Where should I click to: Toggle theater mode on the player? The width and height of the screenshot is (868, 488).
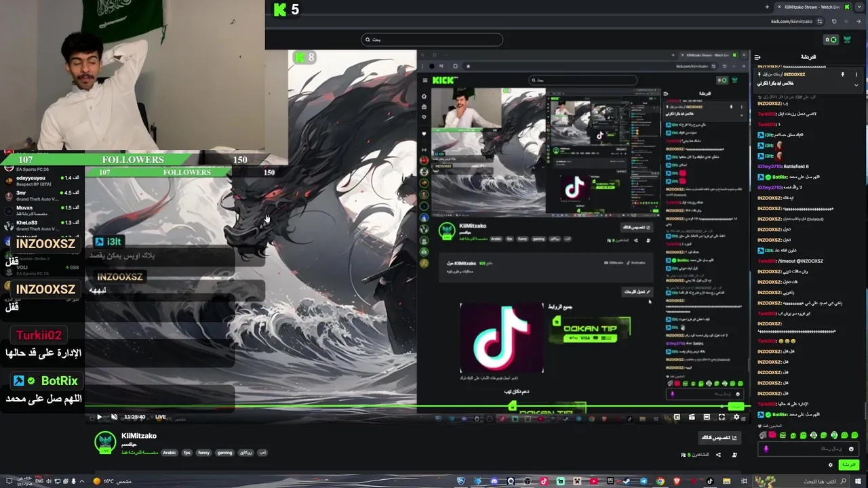point(707,417)
